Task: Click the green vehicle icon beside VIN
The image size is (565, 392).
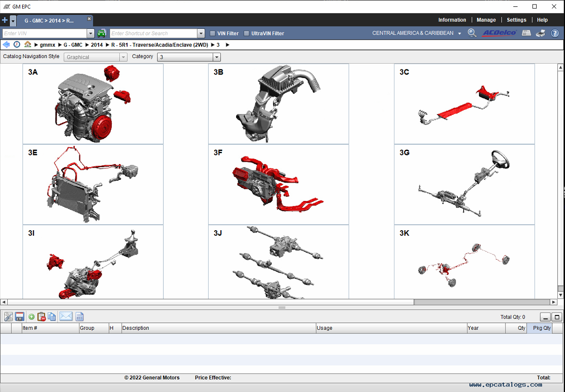Action: [x=102, y=33]
